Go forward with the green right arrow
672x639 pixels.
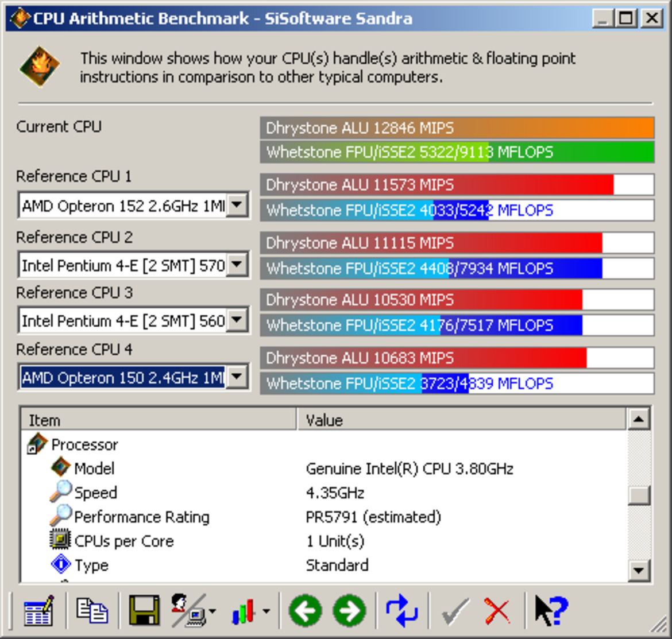coord(350,611)
